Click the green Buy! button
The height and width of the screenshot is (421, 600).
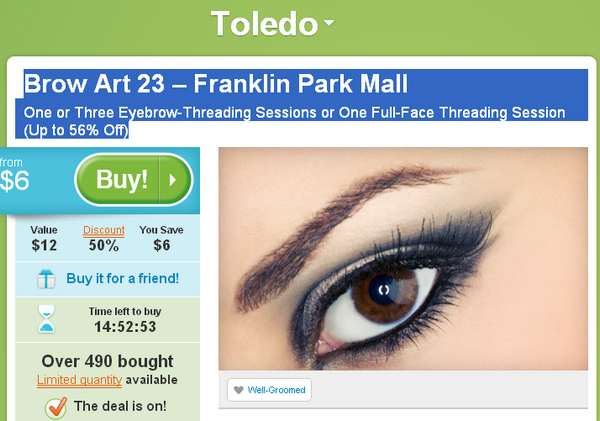[134, 179]
